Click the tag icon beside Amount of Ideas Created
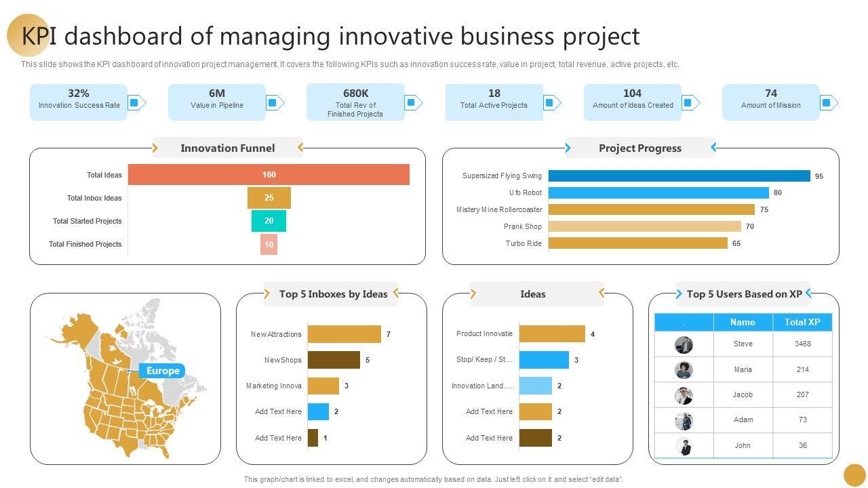Viewport: 868px width, 488px height. pos(688,103)
